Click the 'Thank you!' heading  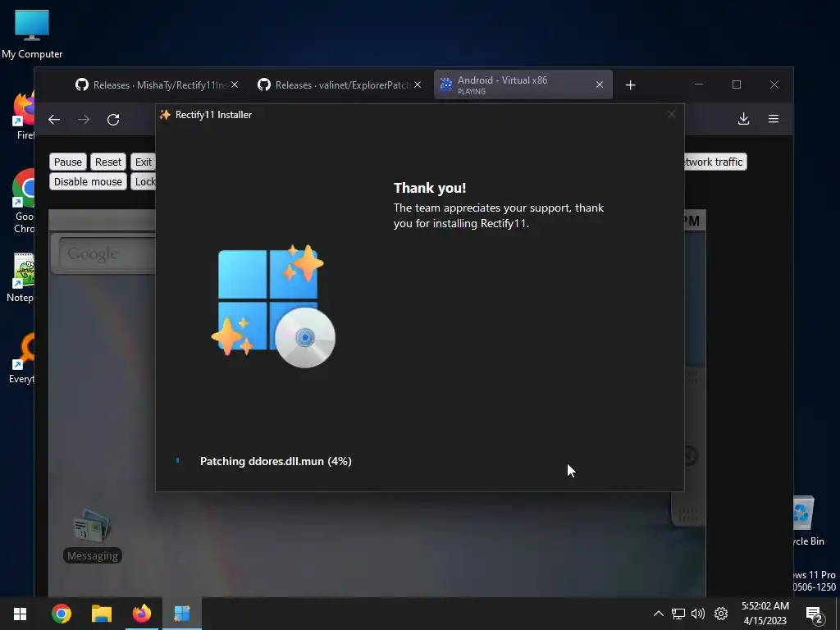click(x=430, y=188)
